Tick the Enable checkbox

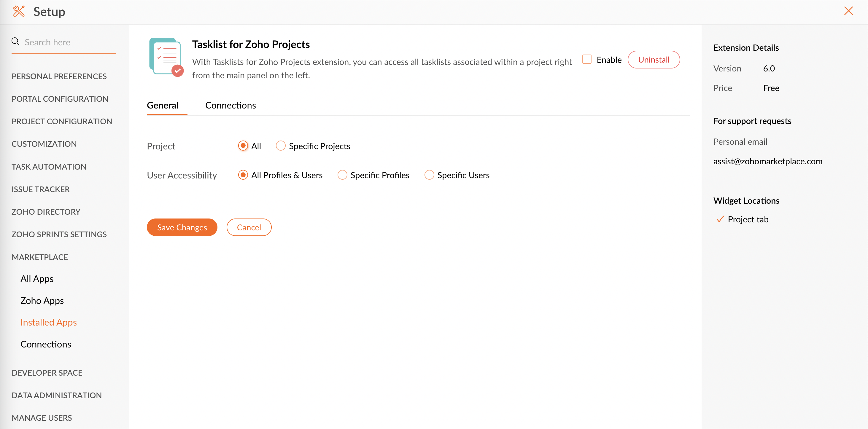click(x=587, y=59)
